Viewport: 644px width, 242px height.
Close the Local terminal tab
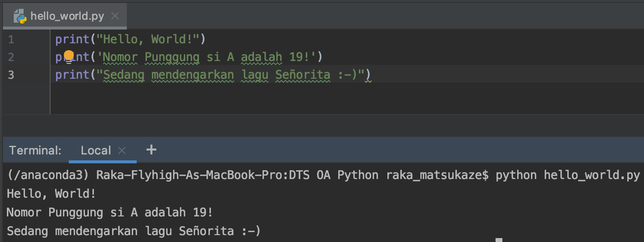(122, 150)
